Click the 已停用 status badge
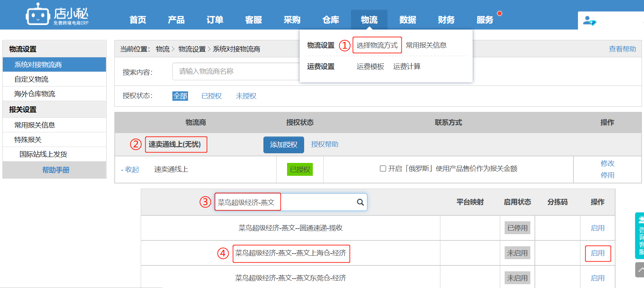 (517, 228)
